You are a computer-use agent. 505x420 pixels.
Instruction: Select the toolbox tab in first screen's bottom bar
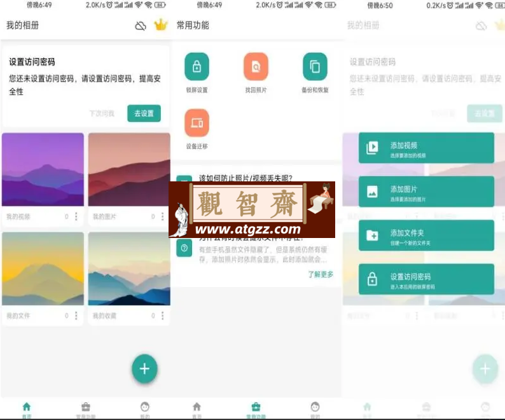86,410
